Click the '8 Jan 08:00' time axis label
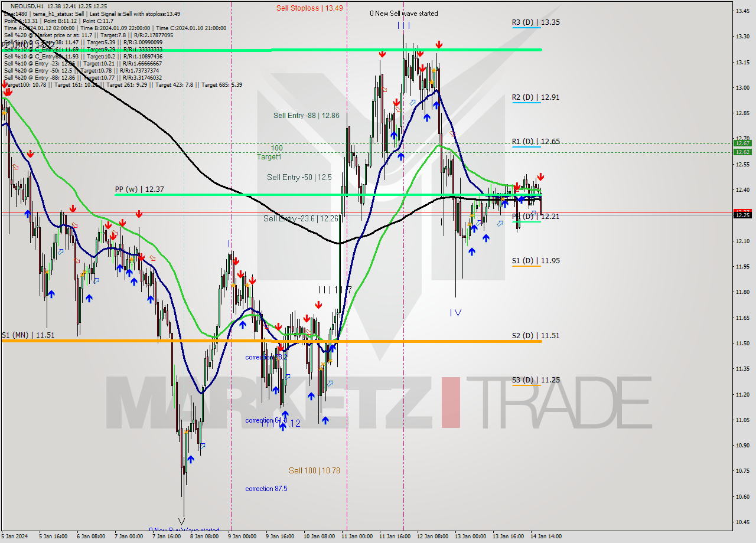 pyautogui.click(x=206, y=537)
